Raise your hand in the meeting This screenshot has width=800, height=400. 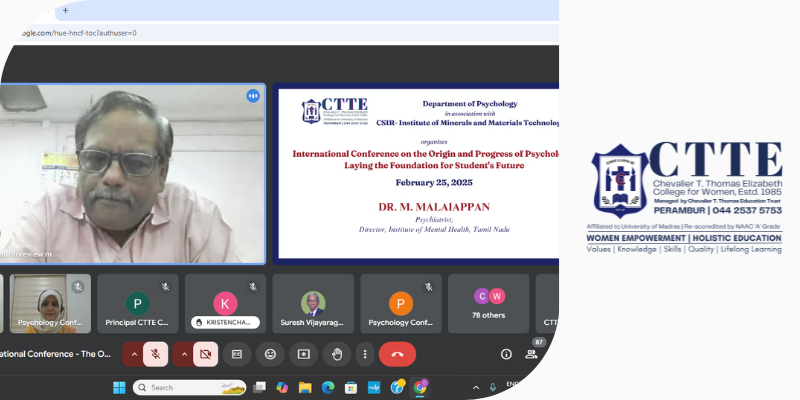[x=337, y=354]
